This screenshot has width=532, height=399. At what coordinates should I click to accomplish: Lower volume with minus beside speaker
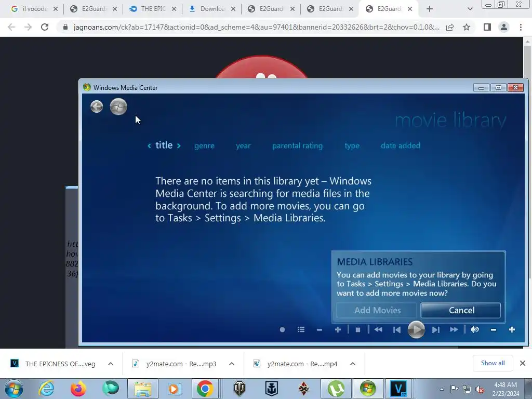494,329
